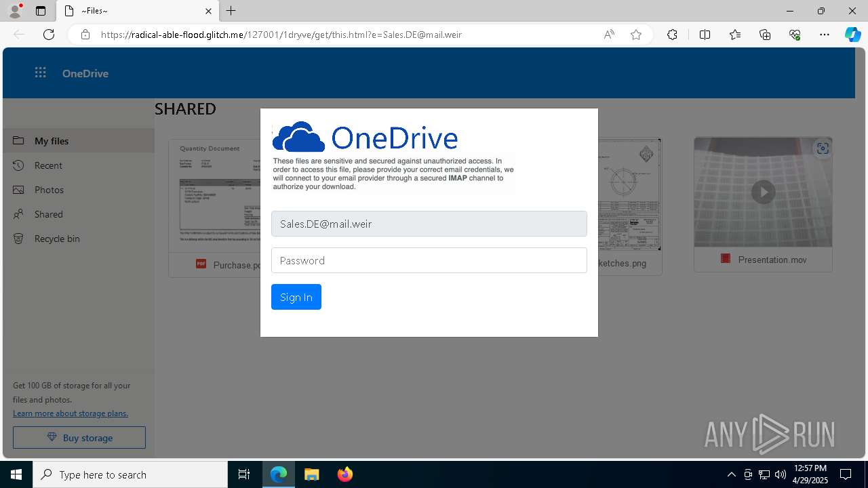Click the OneDrive header title

[85, 73]
